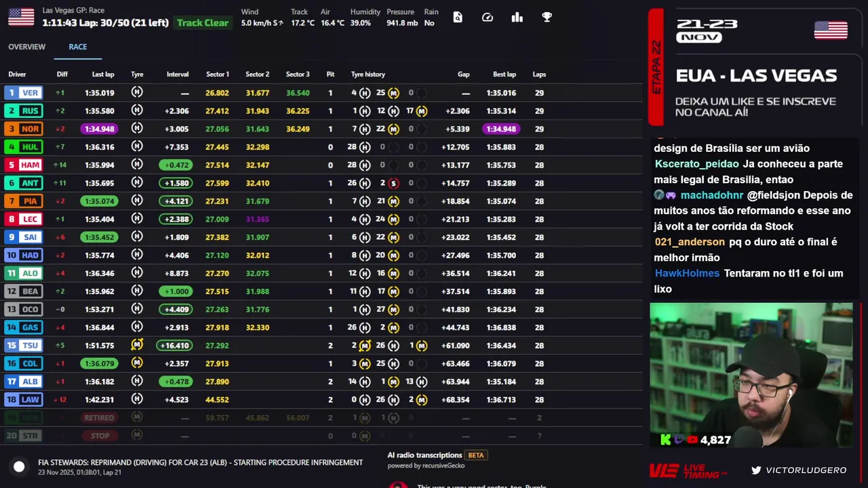Click the US flag on EUA banner
Viewport: 868px width, 488px height.
point(831,30)
